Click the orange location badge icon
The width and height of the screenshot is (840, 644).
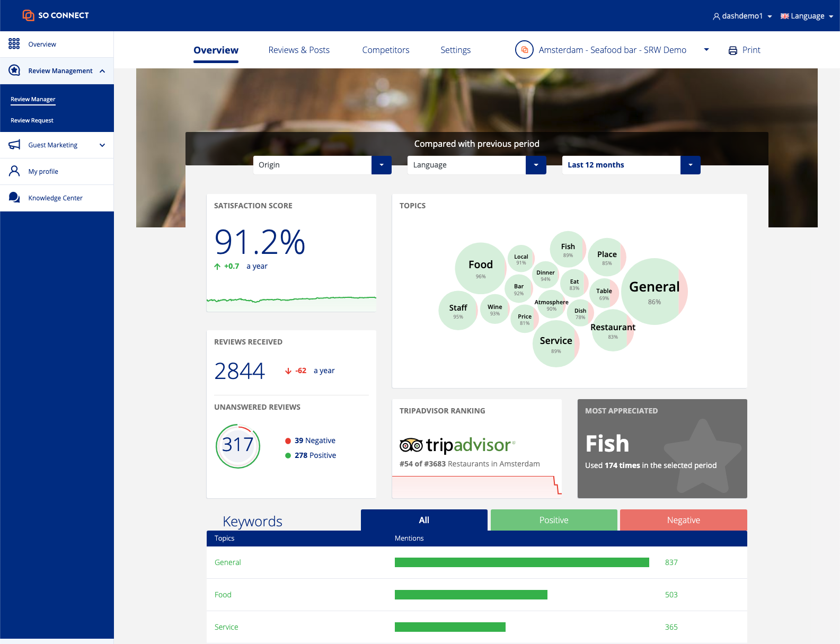[x=524, y=50]
